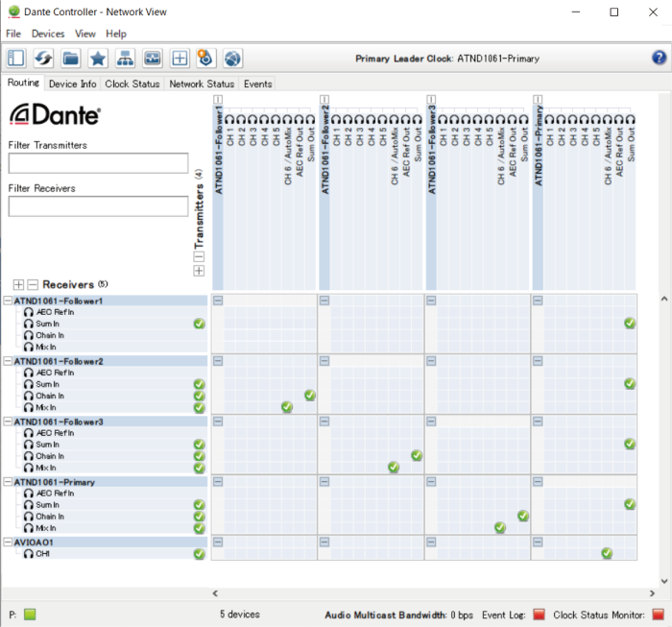The width and height of the screenshot is (672, 627).
Task: Click the Event Log red status indicator
Action: click(539, 615)
